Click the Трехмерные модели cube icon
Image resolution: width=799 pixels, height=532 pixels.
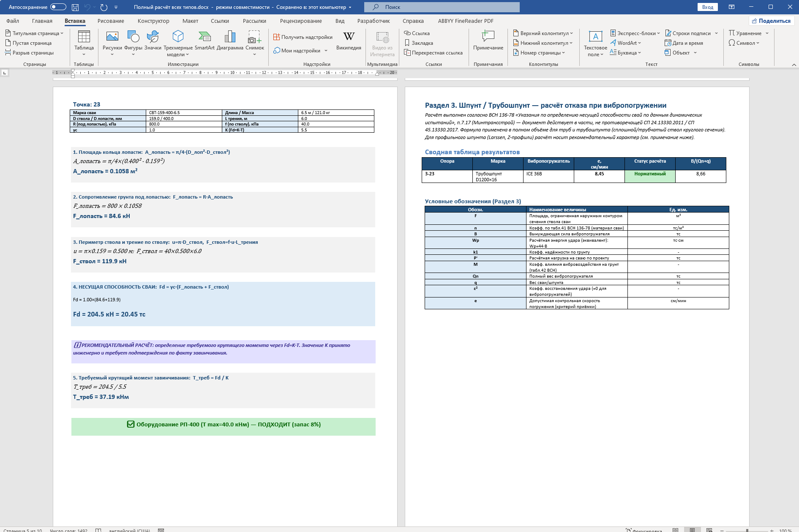pyautogui.click(x=178, y=37)
